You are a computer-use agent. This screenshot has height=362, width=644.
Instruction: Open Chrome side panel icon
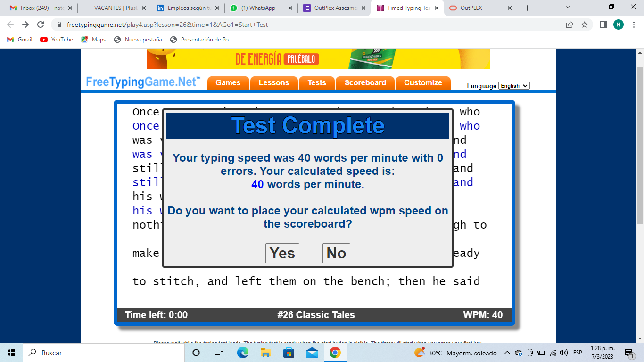(x=603, y=25)
